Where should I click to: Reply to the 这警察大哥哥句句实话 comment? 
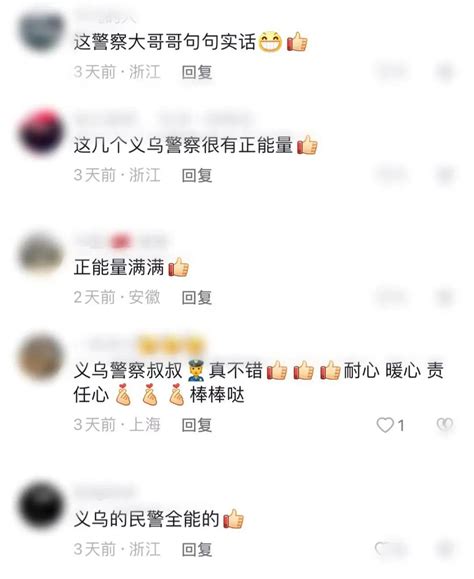pos(197,72)
